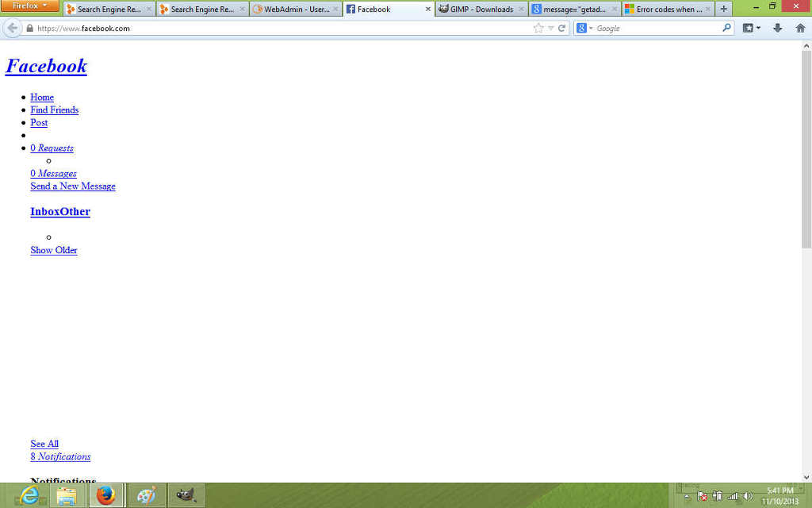This screenshot has width=812, height=508.
Task: Open the 8 Notifications link
Action: point(60,456)
